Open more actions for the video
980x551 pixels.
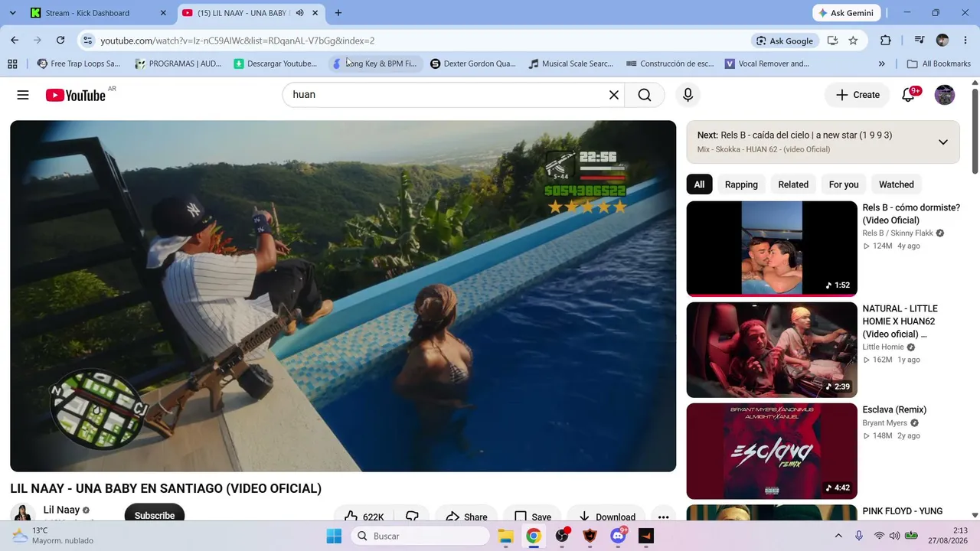pos(663,517)
